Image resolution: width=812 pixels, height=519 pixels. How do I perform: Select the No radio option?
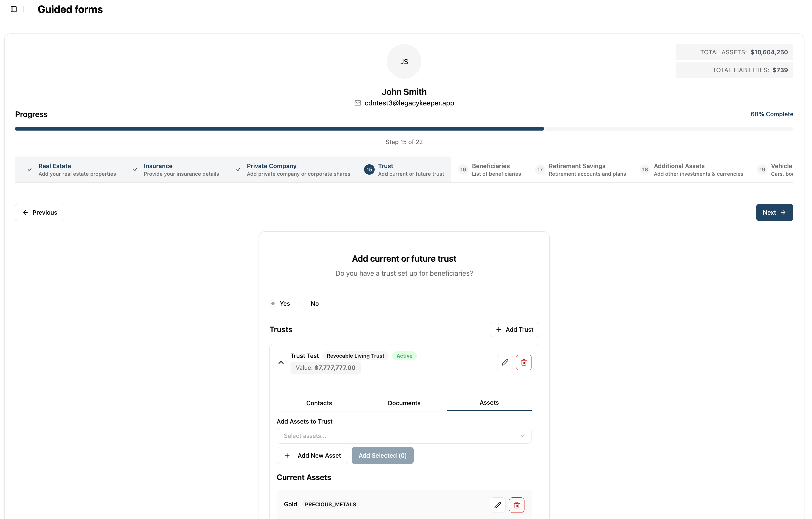304,304
